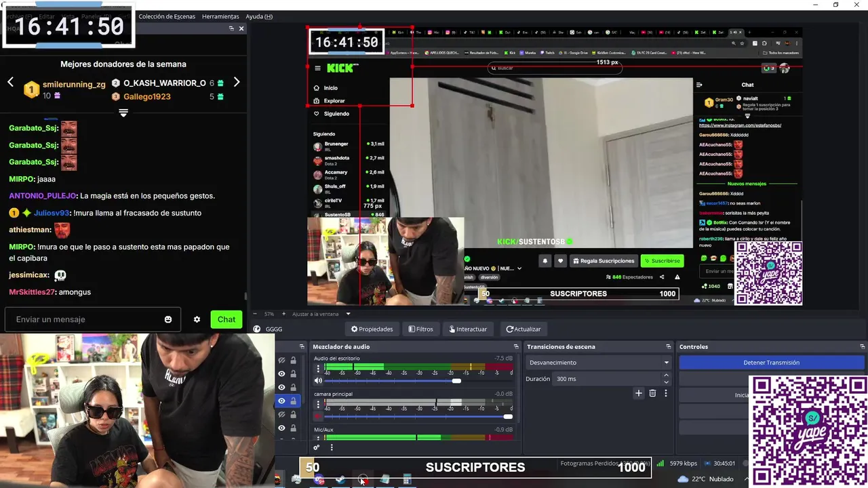
Task: Click the chat panel scrollbar
Action: pyautogui.click(x=245, y=297)
